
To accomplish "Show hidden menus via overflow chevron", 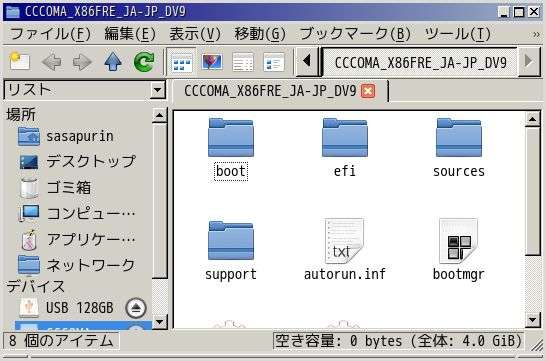I will (536, 34).
